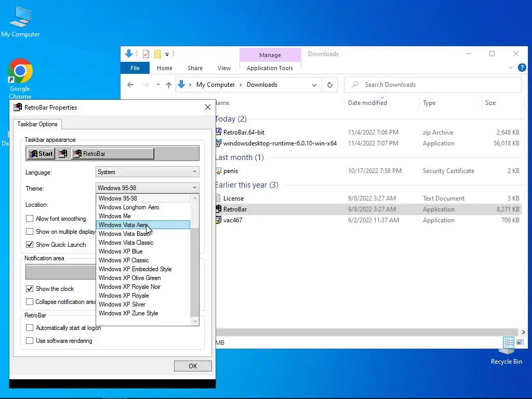Click theme list scrollbar down arrow
Screen dimensions: 532x399
point(195,321)
